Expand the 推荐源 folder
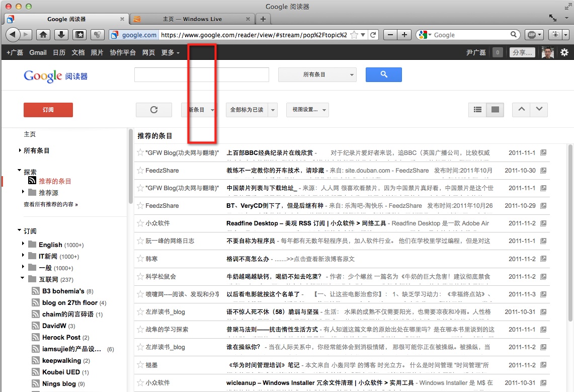The width and height of the screenshot is (574, 392). (23, 192)
